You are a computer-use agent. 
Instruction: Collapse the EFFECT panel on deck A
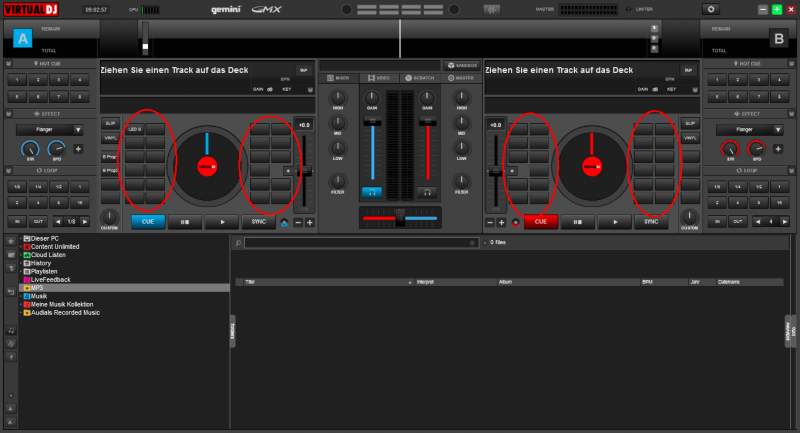point(9,114)
